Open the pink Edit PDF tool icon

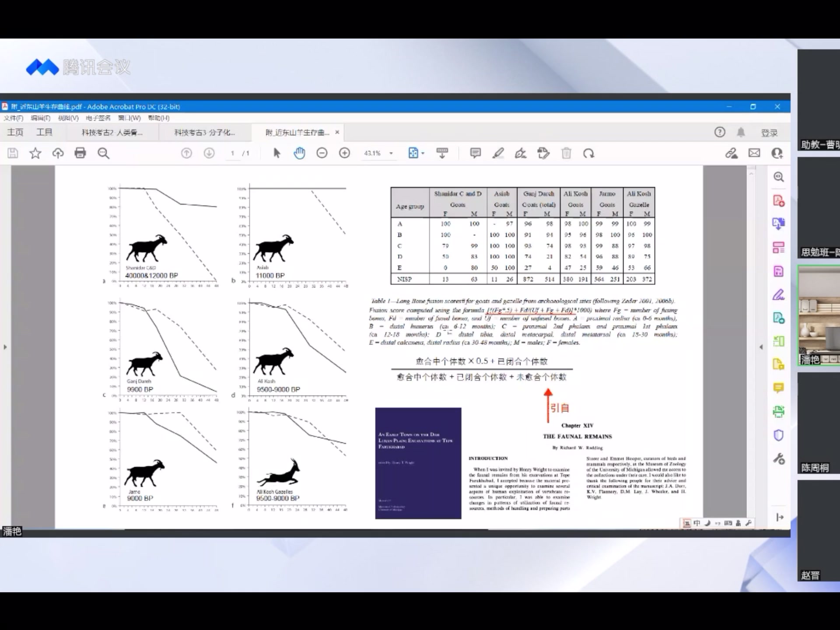coord(779,271)
